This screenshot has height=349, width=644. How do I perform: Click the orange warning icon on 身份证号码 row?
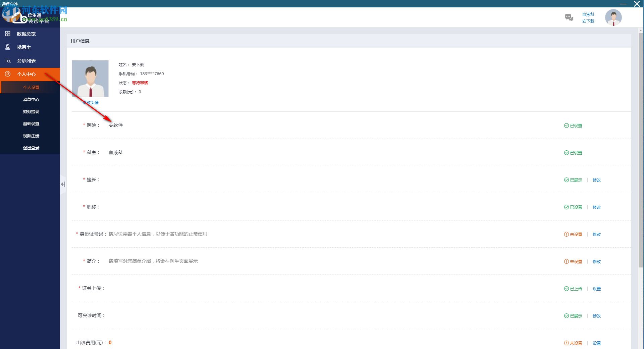pyautogui.click(x=566, y=234)
